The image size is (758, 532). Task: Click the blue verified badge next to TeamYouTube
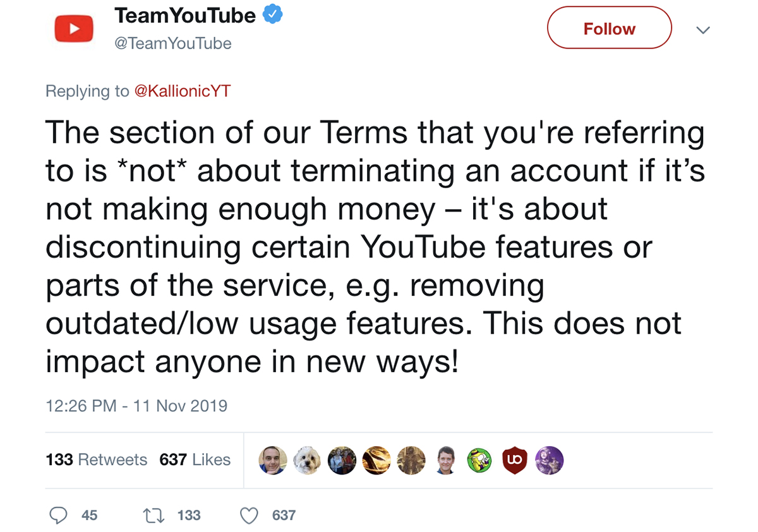[x=272, y=14]
